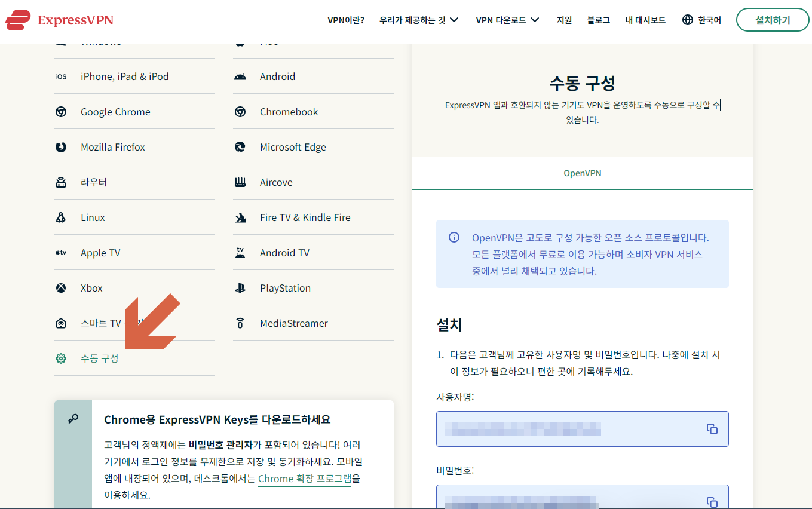The height and width of the screenshot is (509, 812).
Task: Click the gear icon beside 수동 구성
Action: (61, 358)
